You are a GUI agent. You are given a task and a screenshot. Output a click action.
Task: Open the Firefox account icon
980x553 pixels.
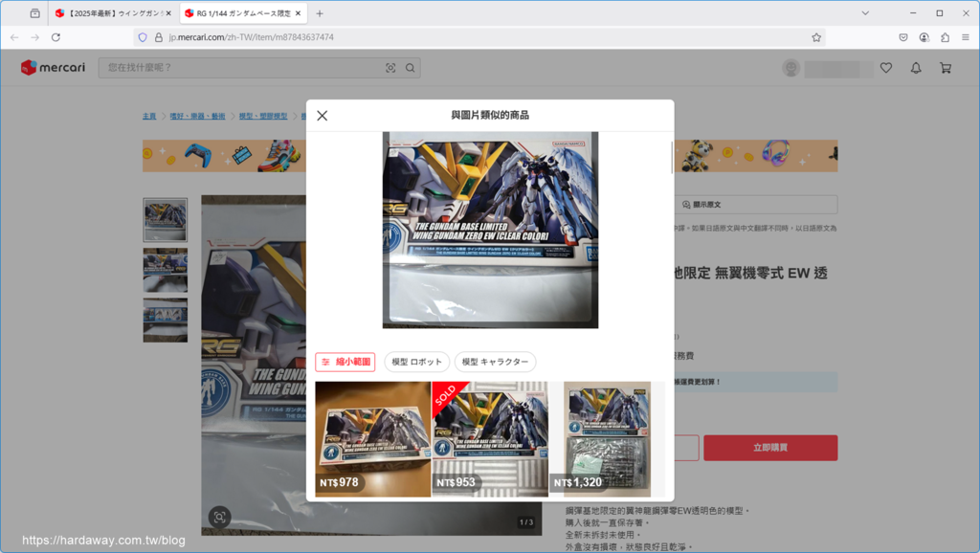coord(924,37)
